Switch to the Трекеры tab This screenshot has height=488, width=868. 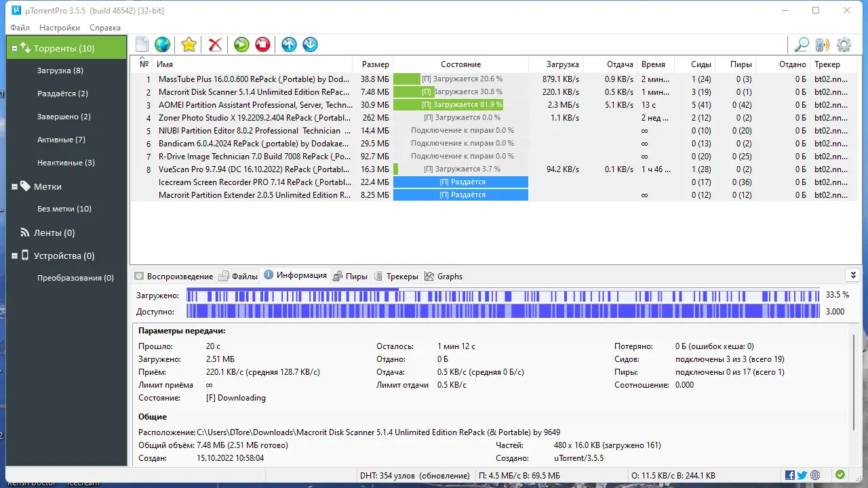coord(395,276)
